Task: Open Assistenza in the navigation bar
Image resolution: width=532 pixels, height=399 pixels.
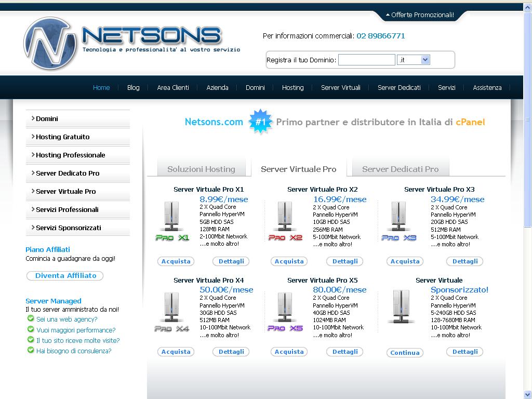Action: 487,87
